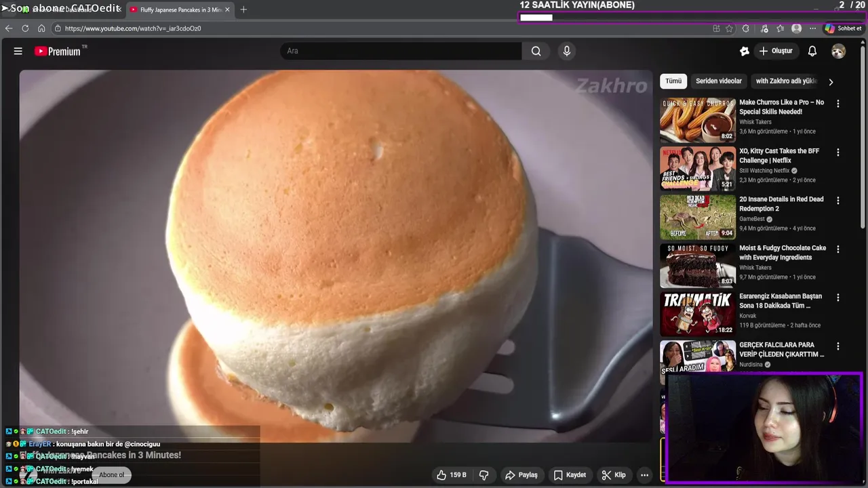Open more actions ellipsis beside Klip
This screenshot has height=488, width=868.
(x=645, y=475)
